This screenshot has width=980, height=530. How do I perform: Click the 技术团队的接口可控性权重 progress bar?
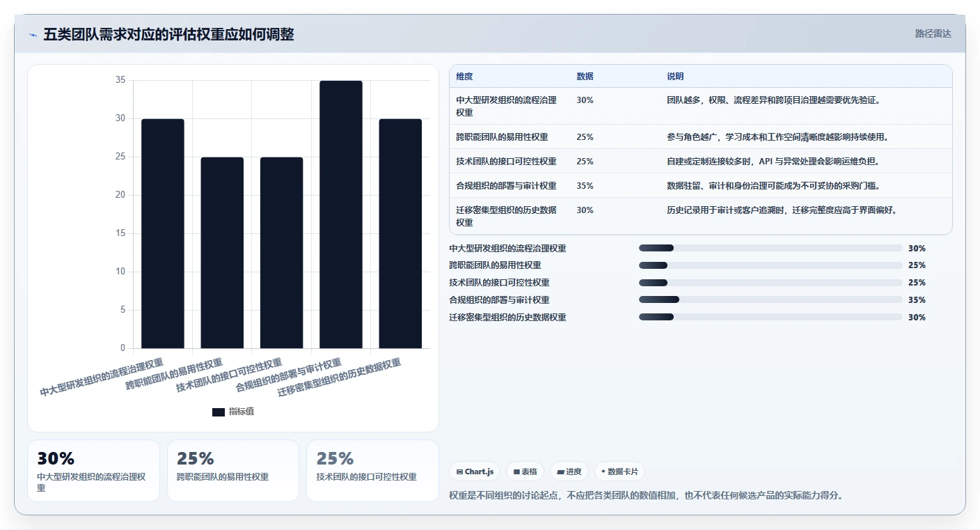click(770, 283)
